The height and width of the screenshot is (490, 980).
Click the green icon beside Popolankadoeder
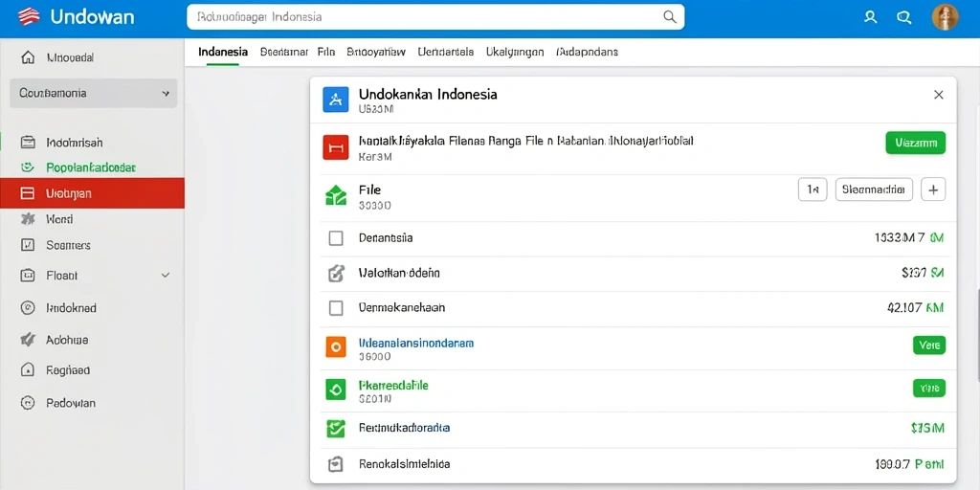[x=27, y=167]
